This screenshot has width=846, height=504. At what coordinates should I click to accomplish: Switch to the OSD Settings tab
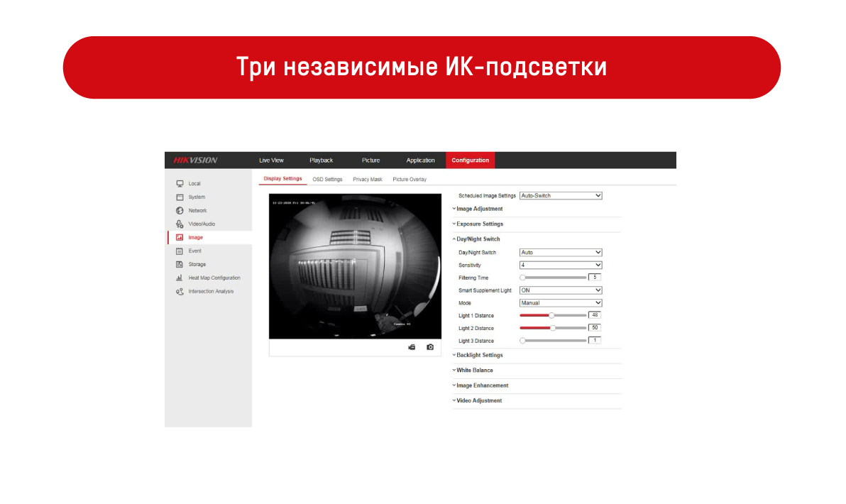[327, 180]
